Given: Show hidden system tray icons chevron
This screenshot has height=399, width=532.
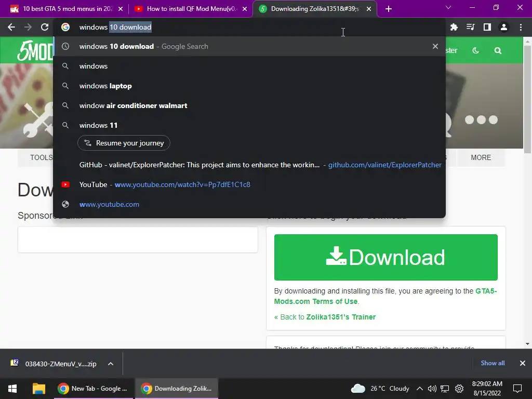Looking at the screenshot, I should tap(420, 389).
